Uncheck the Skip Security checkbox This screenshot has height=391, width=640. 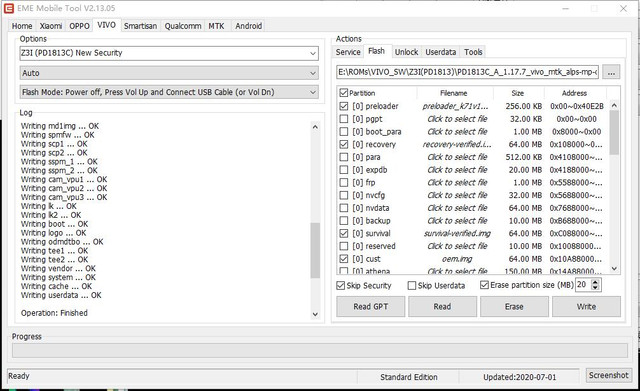coord(341,285)
